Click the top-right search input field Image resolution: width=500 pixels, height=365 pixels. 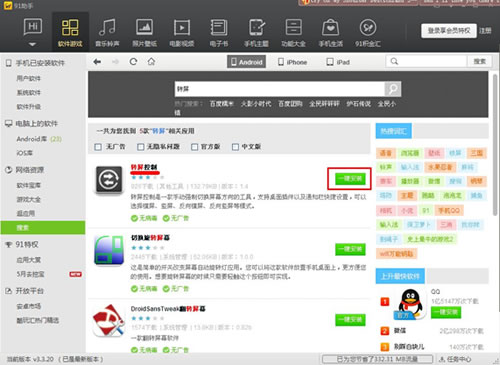tap(427, 61)
